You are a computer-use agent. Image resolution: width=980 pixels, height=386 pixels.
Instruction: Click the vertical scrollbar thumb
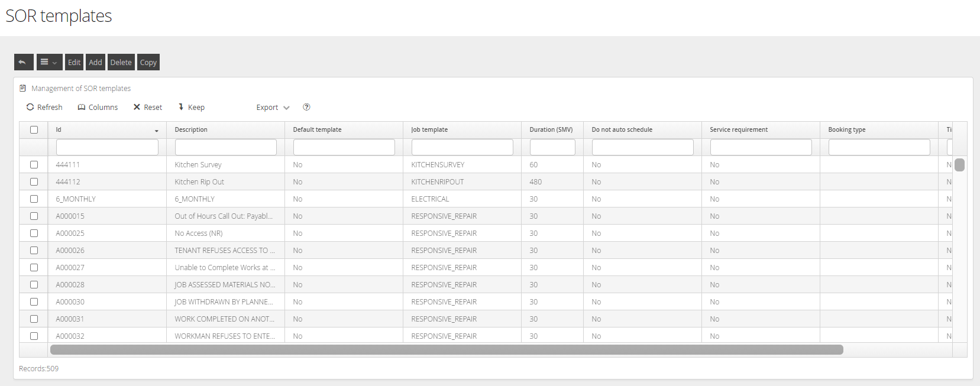click(959, 165)
